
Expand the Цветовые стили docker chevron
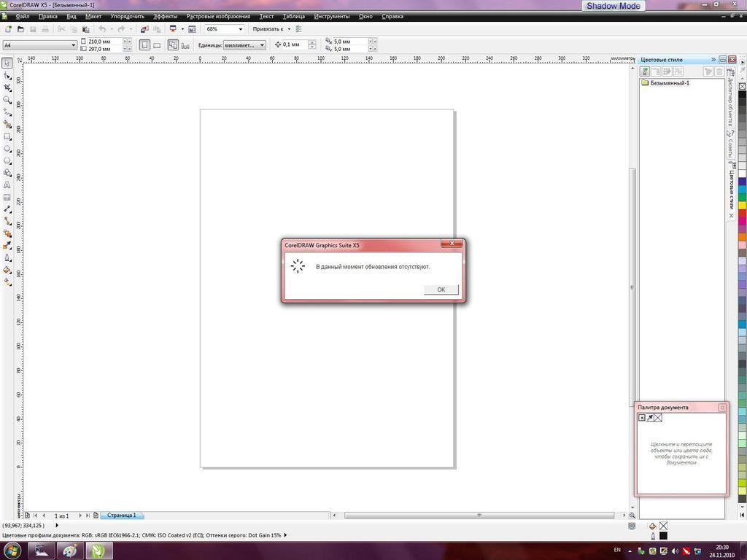click(x=713, y=60)
